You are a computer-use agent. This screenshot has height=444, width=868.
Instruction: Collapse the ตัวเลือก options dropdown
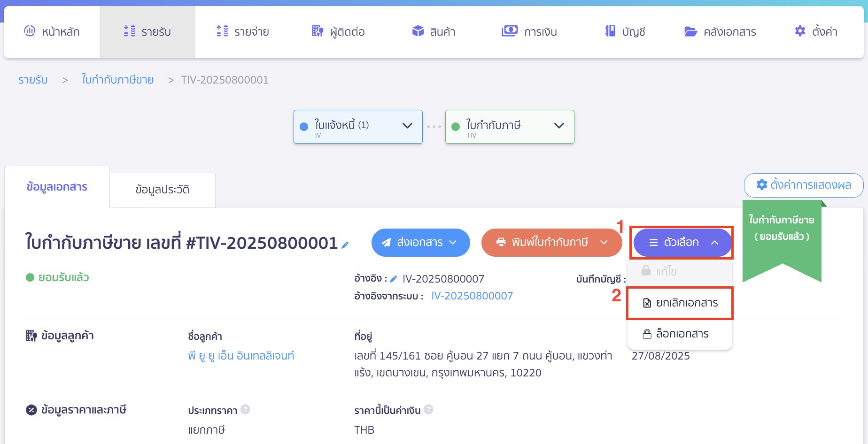pos(715,243)
